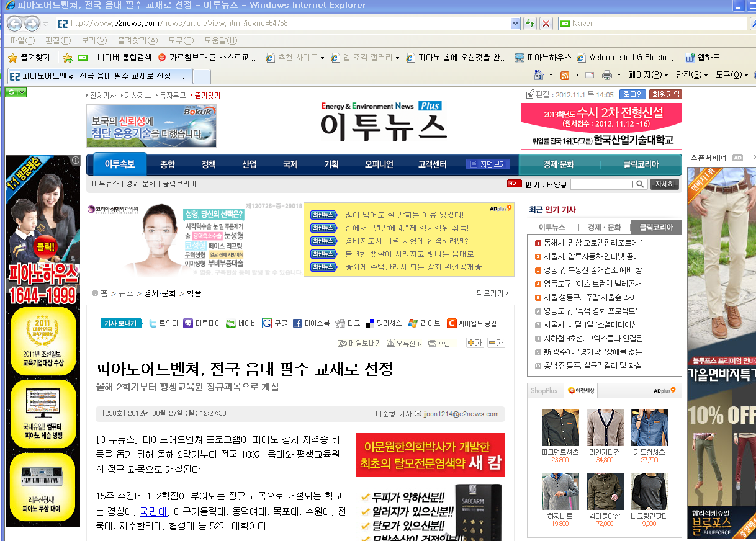
Task: Click the 이투뉴스 site logo
Action: (x=383, y=122)
